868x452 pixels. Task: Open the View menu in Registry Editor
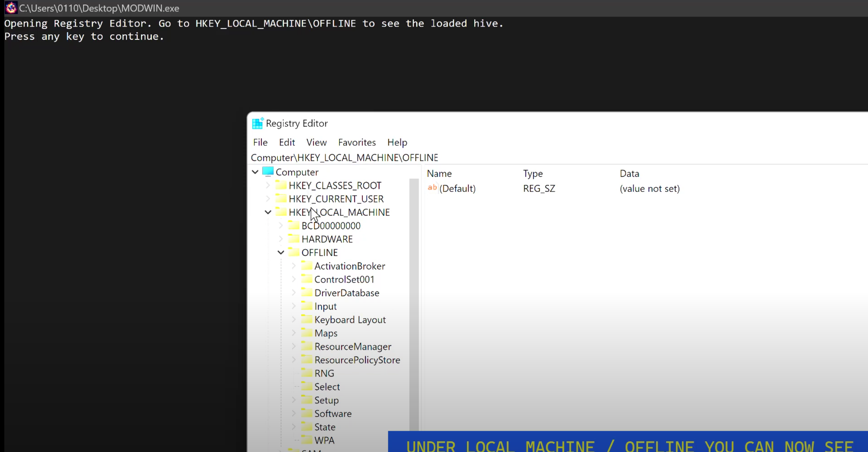316,142
